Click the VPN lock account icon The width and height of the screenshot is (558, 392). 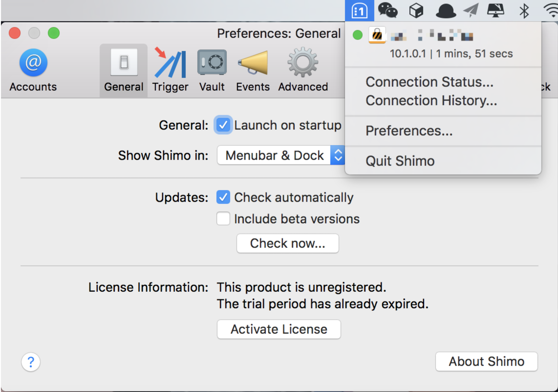377,35
